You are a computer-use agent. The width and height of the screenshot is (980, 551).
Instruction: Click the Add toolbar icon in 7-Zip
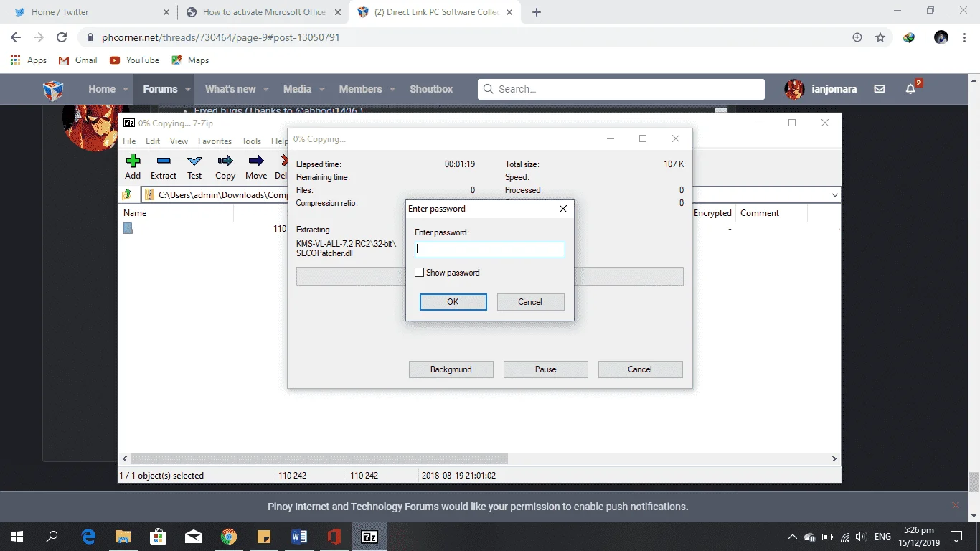click(x=133, y=161)
